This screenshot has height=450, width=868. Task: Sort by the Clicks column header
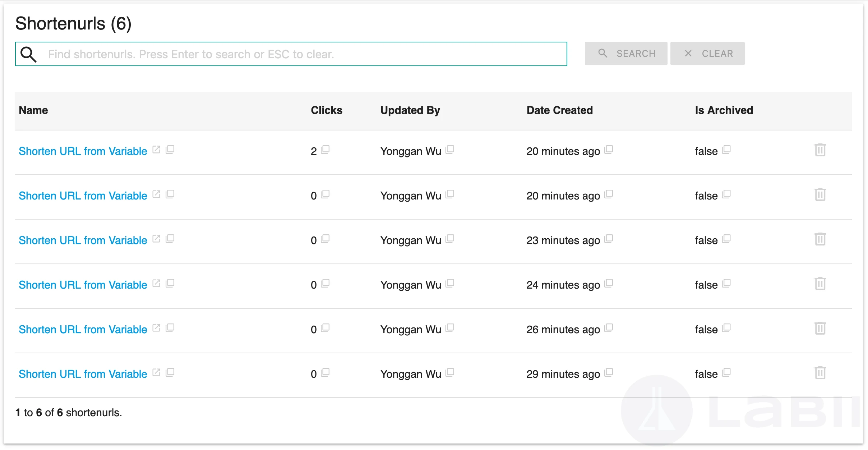[x=327, y=110]
